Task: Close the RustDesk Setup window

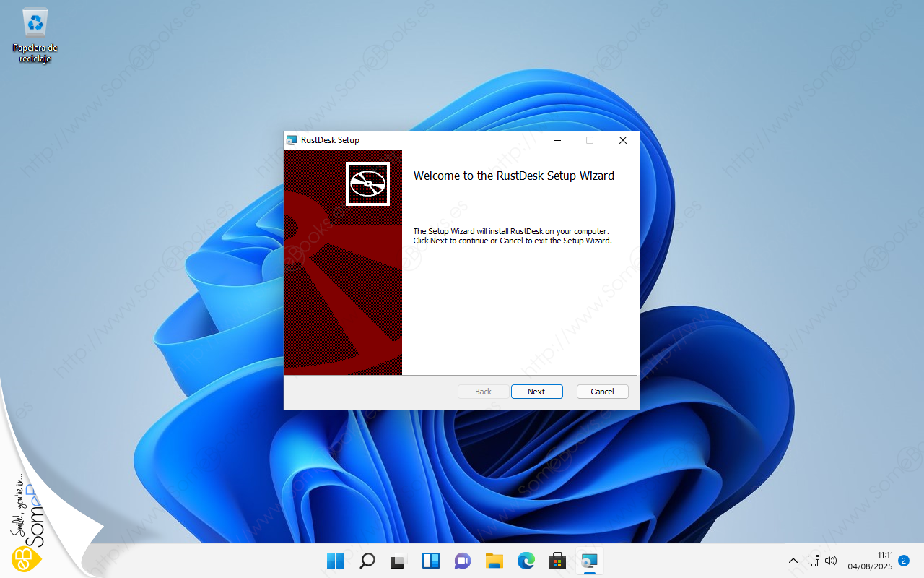Action: click(623, 140)
